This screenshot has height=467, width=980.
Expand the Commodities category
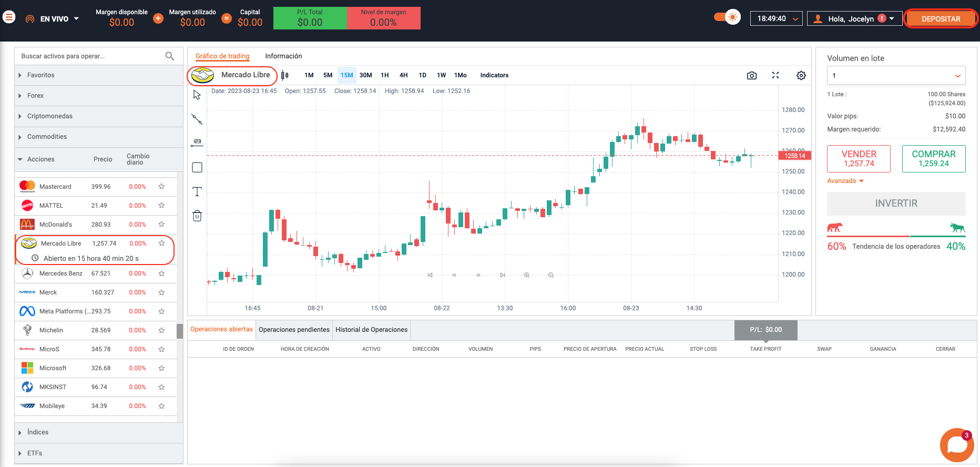99,137
